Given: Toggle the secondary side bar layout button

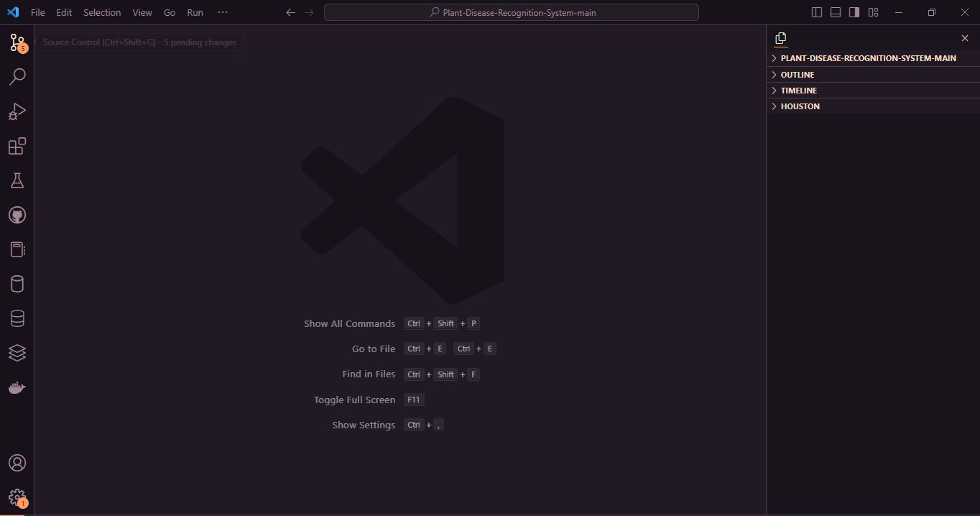Looking at the screenshot, I should click(x=854, y=12).
